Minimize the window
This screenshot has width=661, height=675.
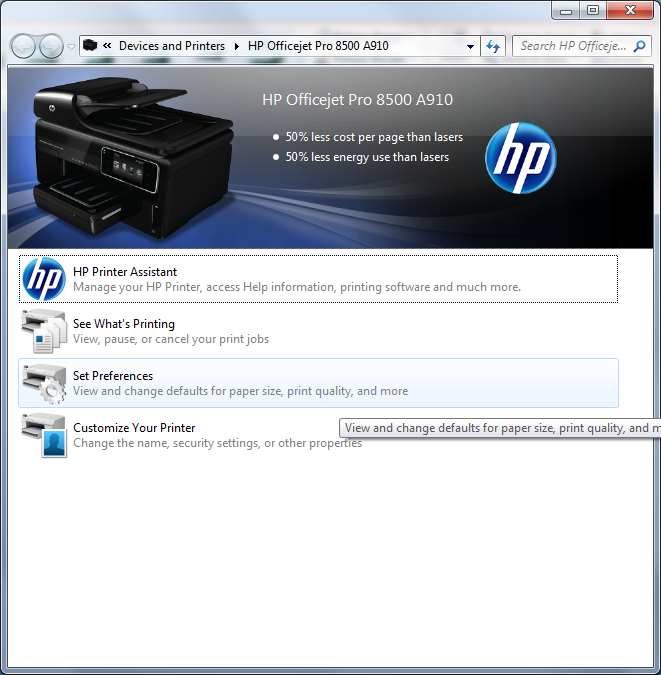566,11
